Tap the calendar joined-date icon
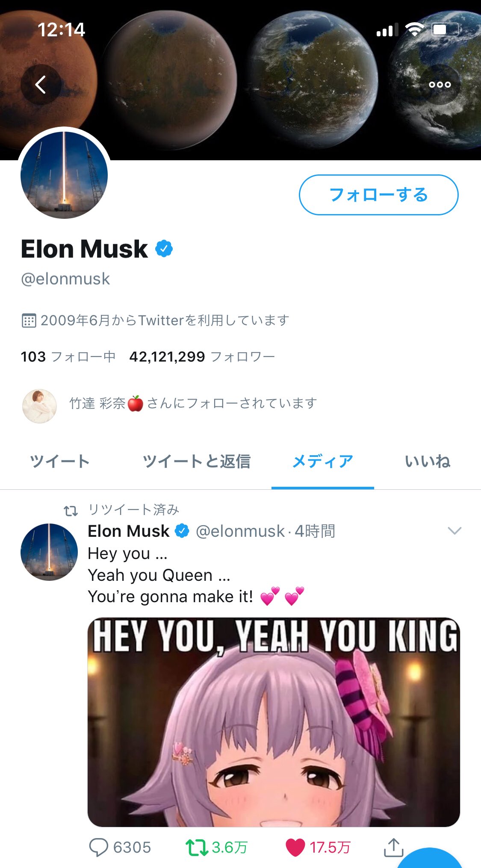The width and height of the screenshot is (481, 868). [x=29, y=320]
